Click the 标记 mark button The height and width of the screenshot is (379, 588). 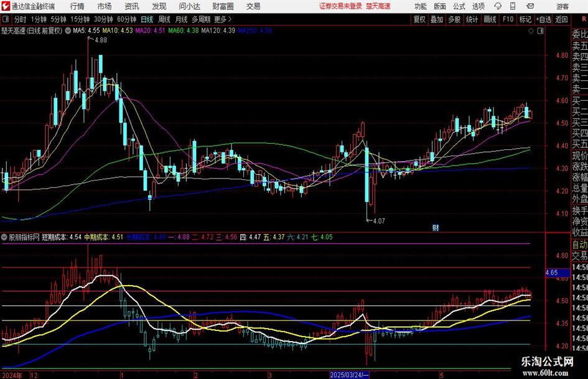[525, 19]
